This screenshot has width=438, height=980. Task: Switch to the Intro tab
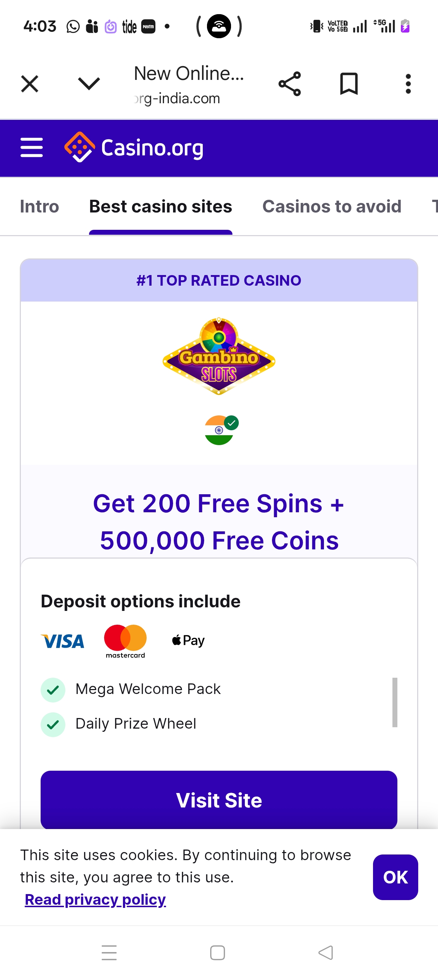tap(40, 206)
